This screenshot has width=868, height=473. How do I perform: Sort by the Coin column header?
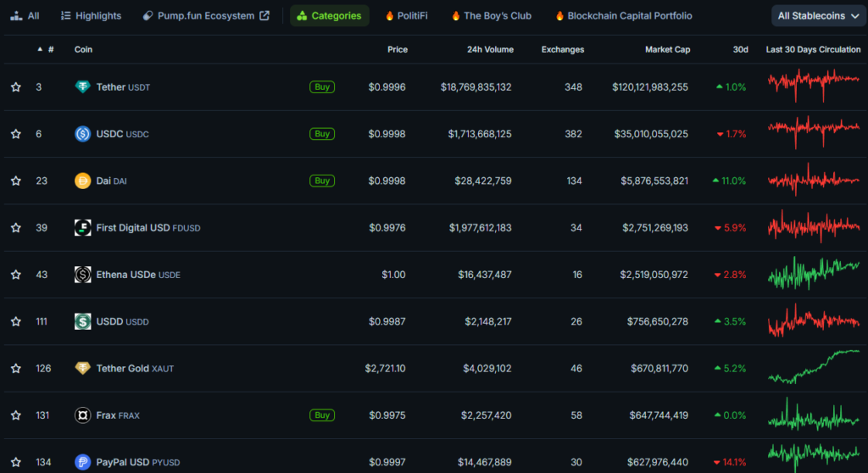pos(83,49)
